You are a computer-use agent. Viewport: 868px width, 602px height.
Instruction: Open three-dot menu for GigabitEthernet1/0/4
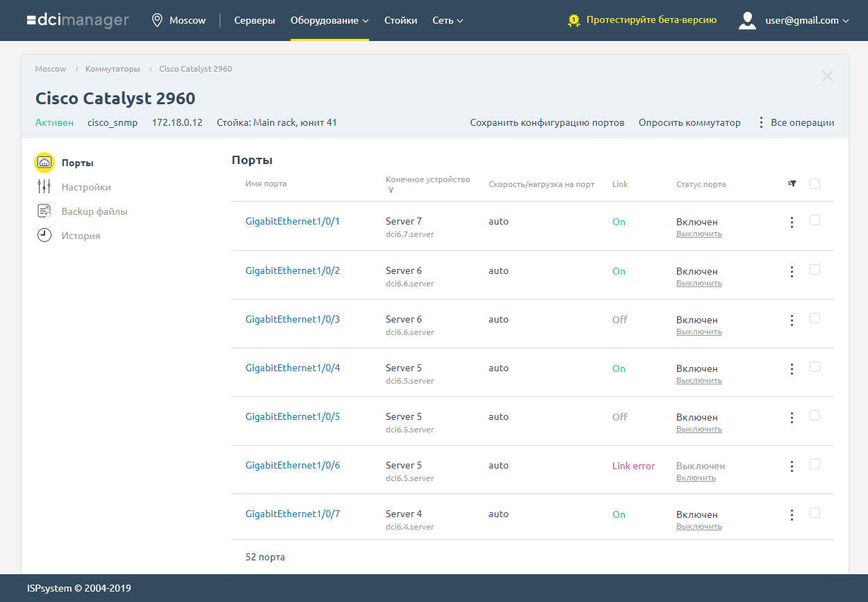coord(792,369)
